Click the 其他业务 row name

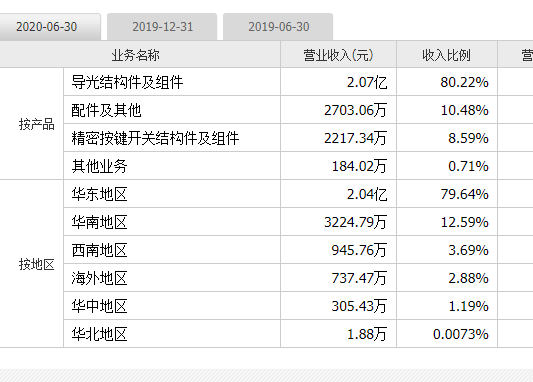[x=99, y=166]
